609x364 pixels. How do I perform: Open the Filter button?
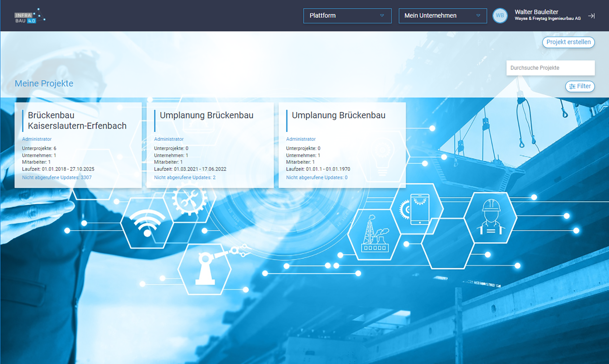580,86
